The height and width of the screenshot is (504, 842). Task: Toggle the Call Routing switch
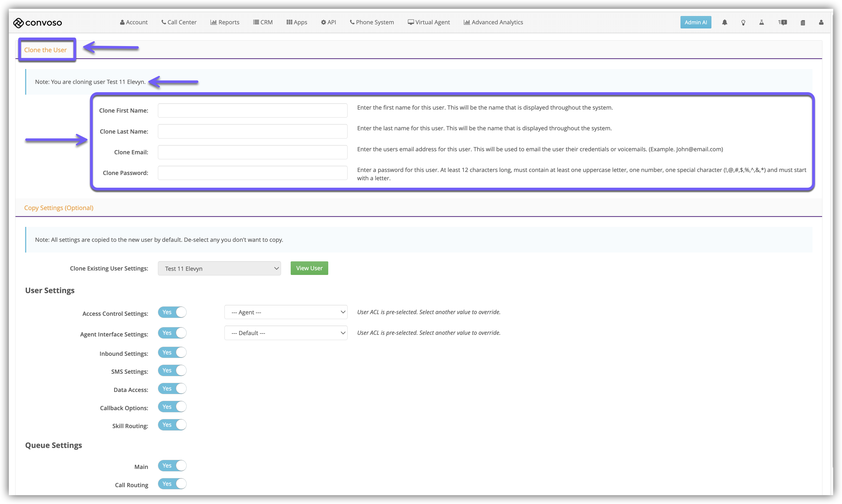172,484
